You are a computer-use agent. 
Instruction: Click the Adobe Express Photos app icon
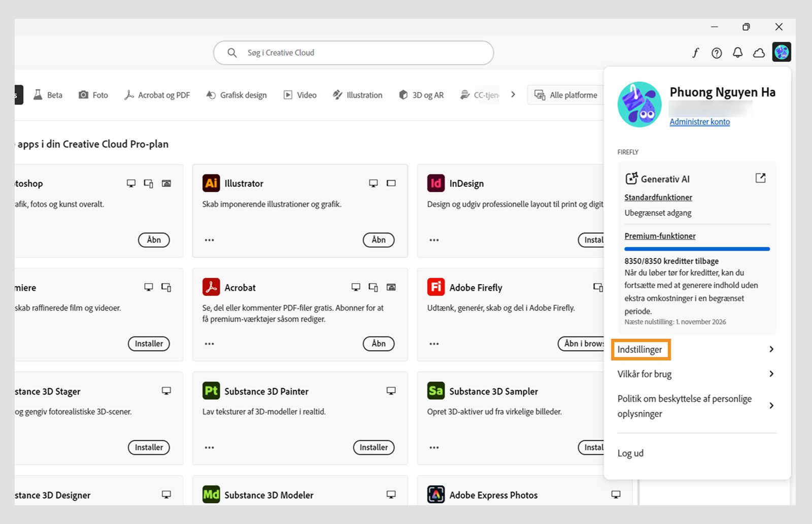pyautogui.click(x=436, y=495)
